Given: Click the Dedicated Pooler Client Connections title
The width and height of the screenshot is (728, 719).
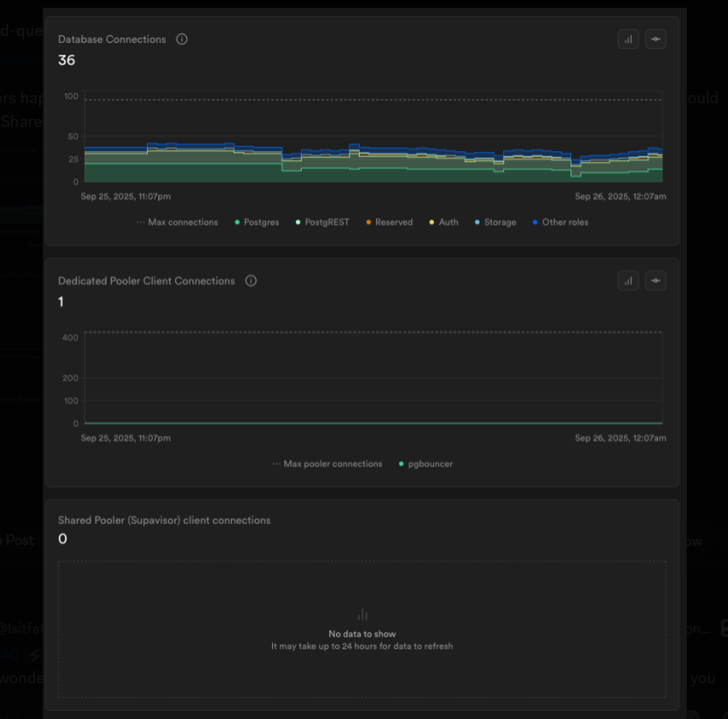Looking at the screenshot, I should tap(146, 281).
